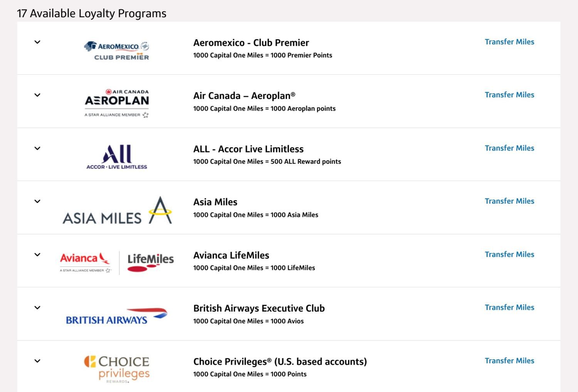This screenshot has height=392, width=578.
Task: Click Transfer Miles for Asia Miles
Action: [509, 201]
